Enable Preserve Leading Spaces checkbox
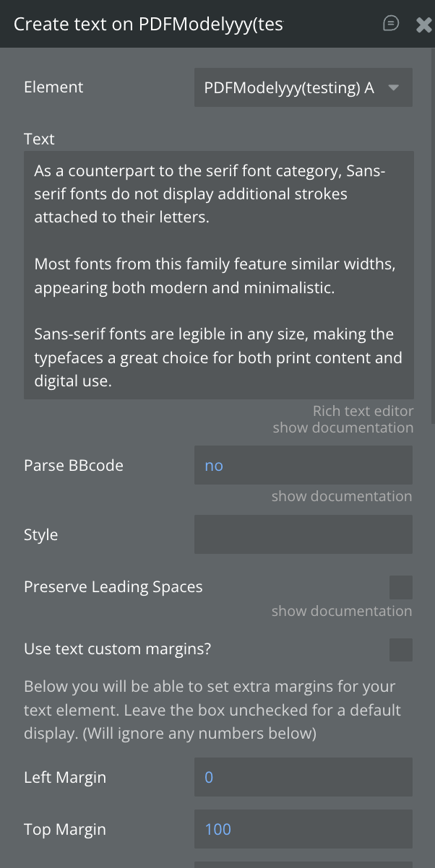The height and width of the screenshot is (868, 435). (x=401, y=587)
